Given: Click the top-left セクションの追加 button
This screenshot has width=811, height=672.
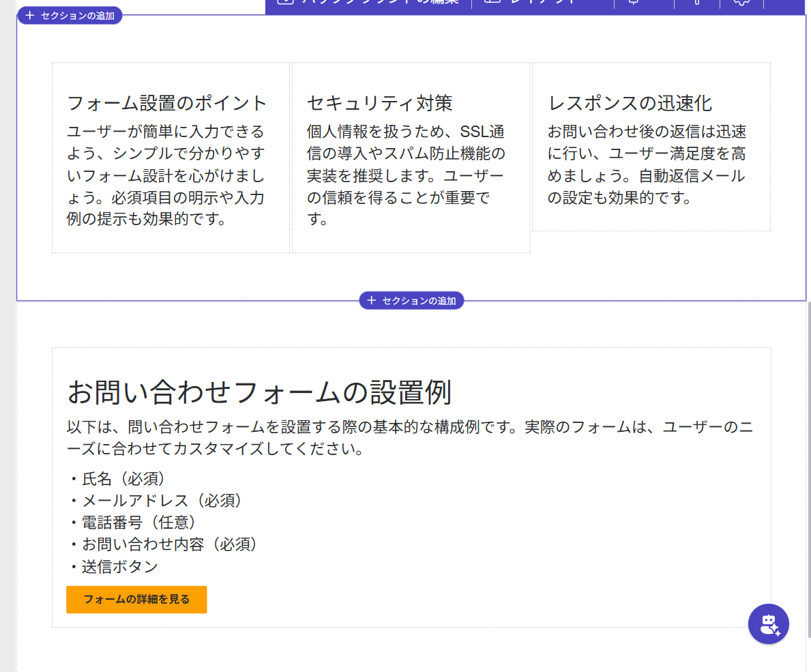Looking at the screenshot, I should point(70,16).
